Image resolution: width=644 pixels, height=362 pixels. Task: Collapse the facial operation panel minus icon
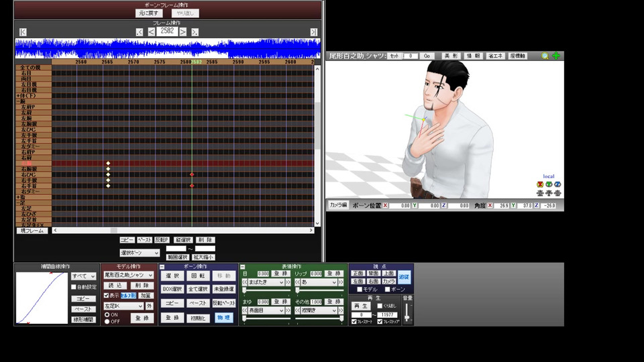pos(242,267)
